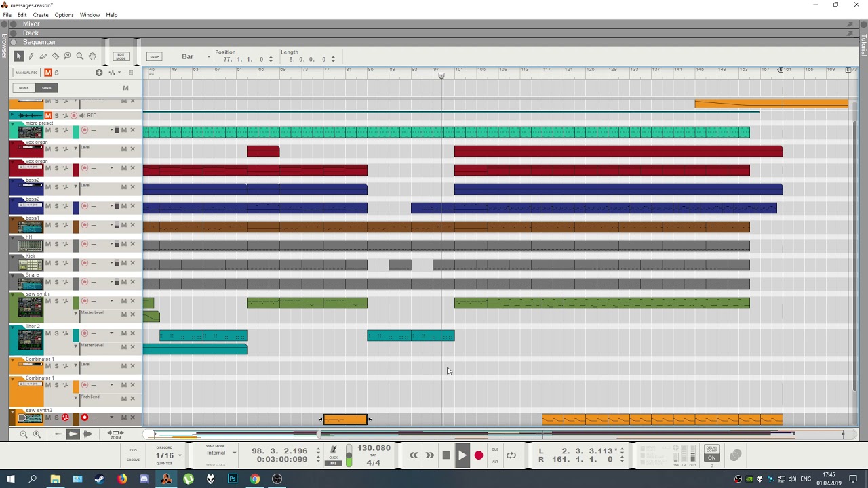Click the horizontal zoom icon
Image resolution: width=868 pixels, height=488 pixels.
pos(116,434)
